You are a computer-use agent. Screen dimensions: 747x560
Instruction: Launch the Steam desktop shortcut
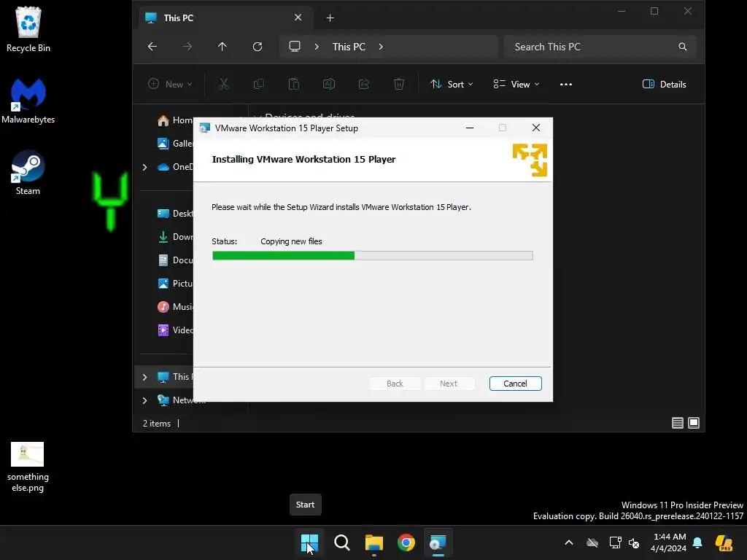pyautogui.click(x=28, y=172)
